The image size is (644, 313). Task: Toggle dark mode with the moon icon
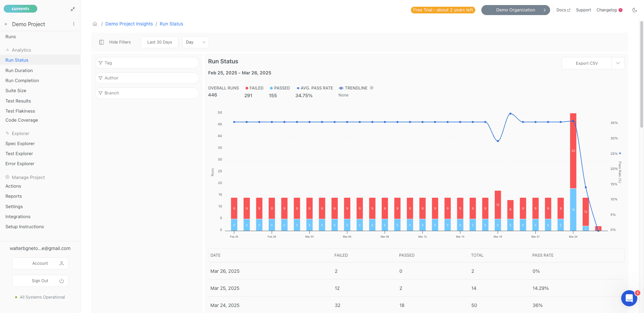634,10
